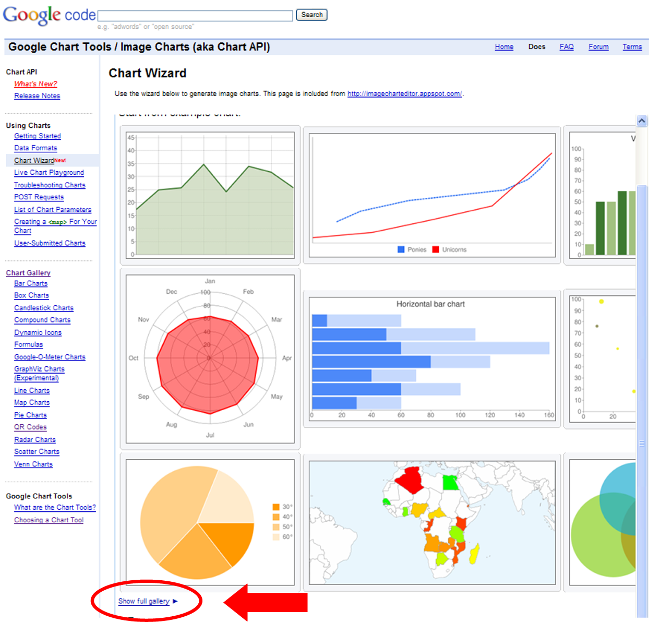Open the Docs tab
The width and height of the screenshot is (672, 622).
536,46
